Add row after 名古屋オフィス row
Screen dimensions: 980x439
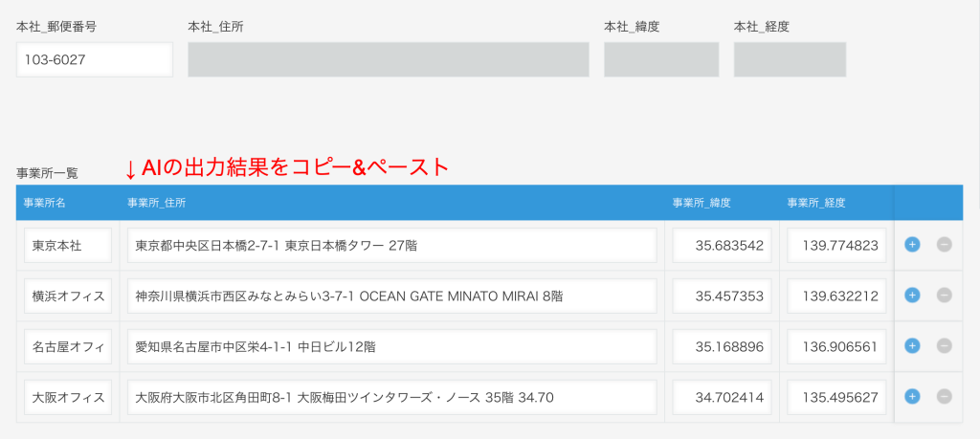tap(912, 345)
